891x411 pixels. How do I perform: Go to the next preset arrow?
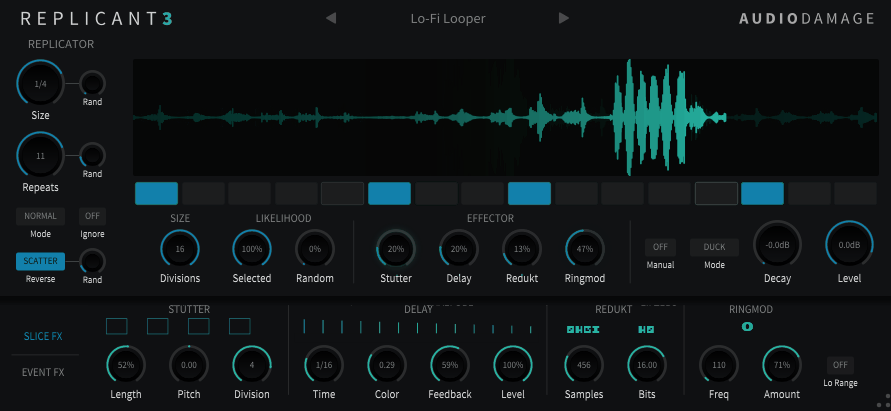(564, 19)
